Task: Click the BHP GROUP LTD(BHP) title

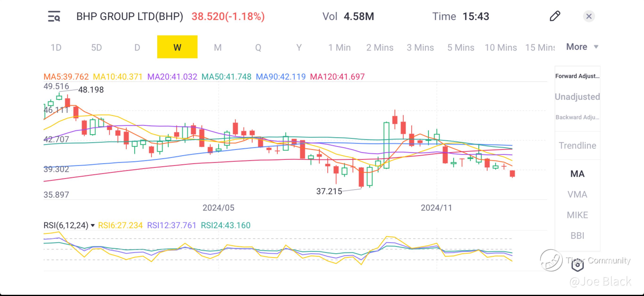Action: point(129,17)
